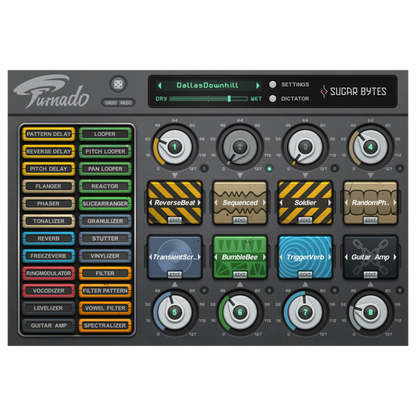
Task: Choose Pitch Looper effect
Action: point(105,151)
